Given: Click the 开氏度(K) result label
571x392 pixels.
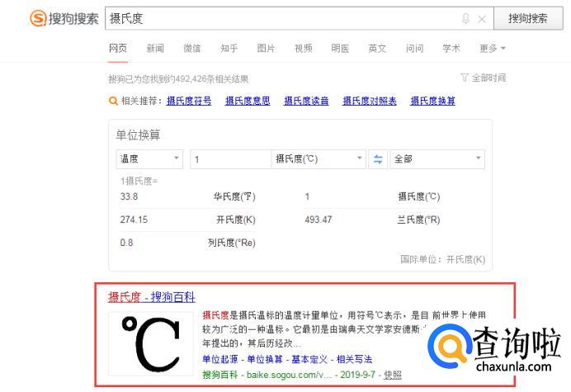Looking at the screenshot, I should click(x=236, y=220).
